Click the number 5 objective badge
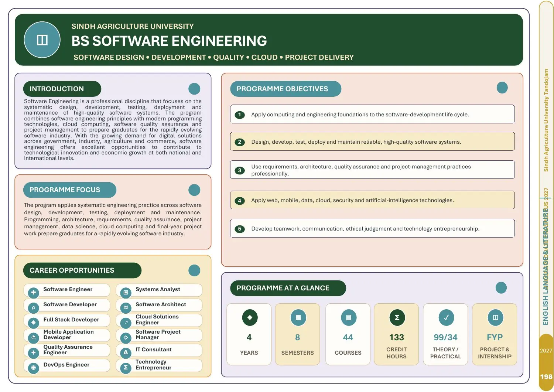The height and width of the screenshot is (392, 554). [x=240, y=229]
